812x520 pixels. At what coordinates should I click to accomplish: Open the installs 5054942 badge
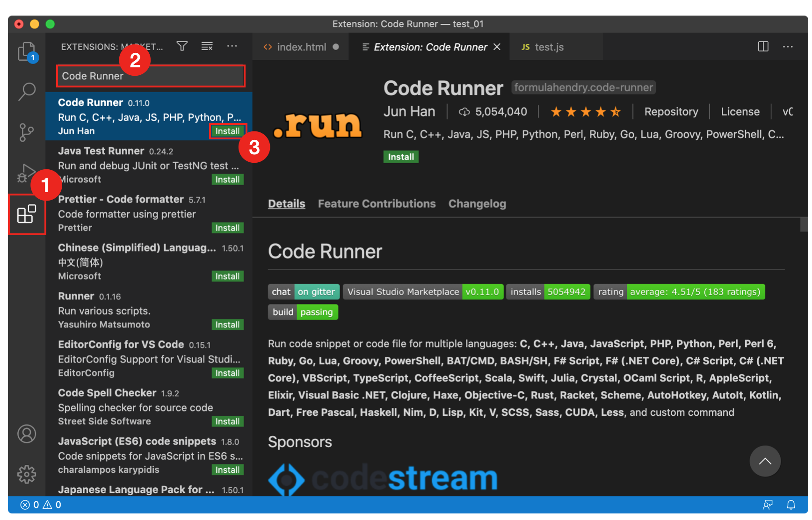tap(548, 292)
